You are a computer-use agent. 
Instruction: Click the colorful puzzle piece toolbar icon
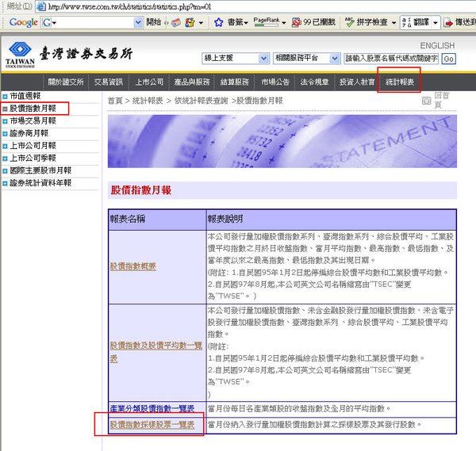(190, 22)
